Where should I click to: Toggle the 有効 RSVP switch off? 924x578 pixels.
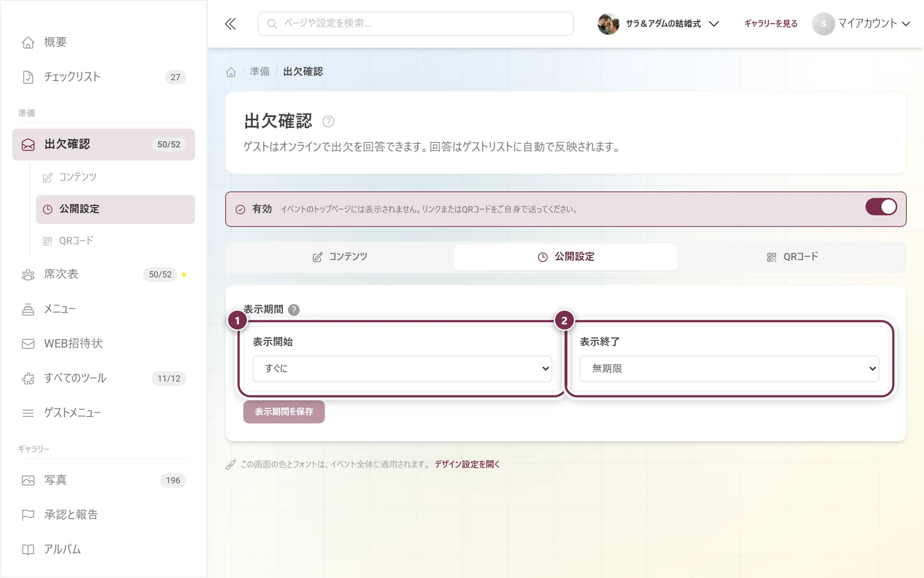point(881,207)
